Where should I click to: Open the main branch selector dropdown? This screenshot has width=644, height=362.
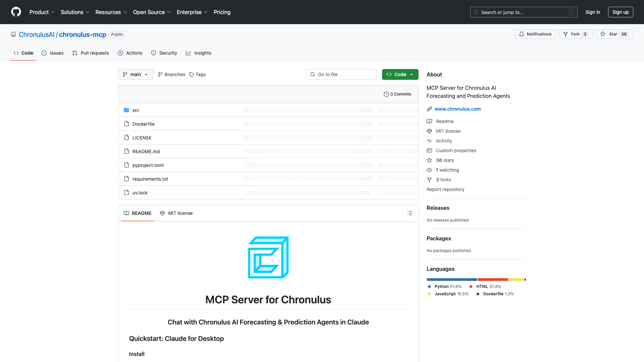pyautogui.click(x=135, y=74)
